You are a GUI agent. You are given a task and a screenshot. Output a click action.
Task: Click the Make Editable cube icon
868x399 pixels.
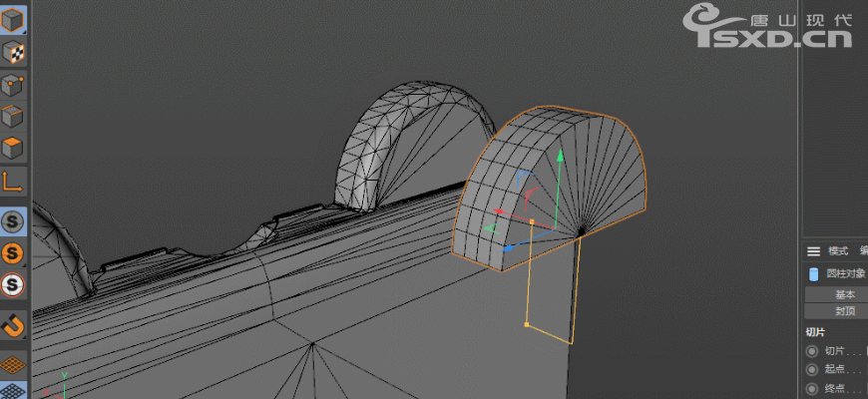point(13,19)
